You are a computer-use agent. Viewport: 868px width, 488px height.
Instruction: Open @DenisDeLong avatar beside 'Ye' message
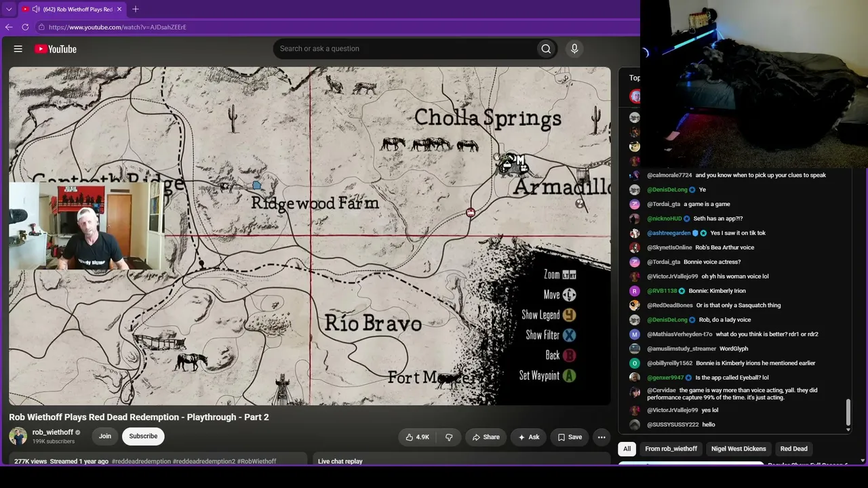point(635,190)
